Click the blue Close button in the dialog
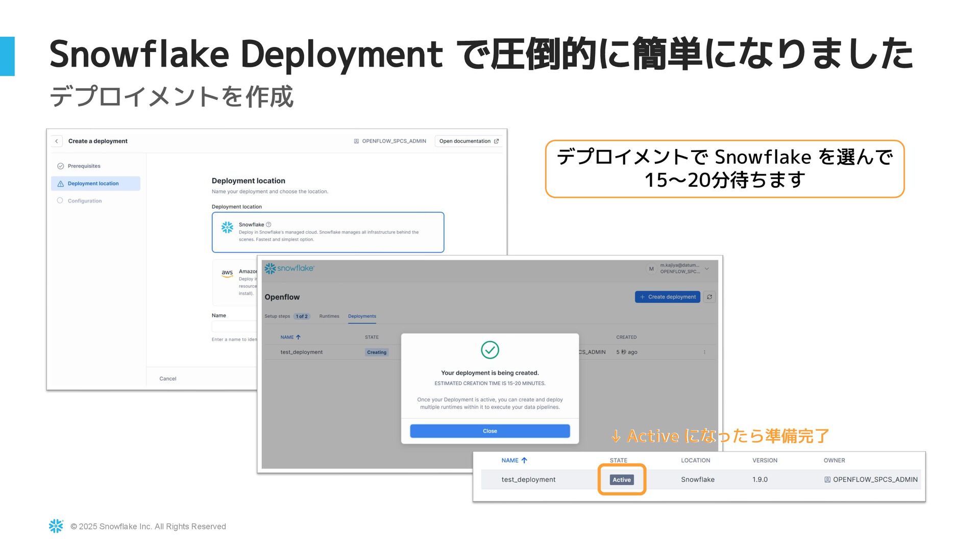 coord(489,431)
